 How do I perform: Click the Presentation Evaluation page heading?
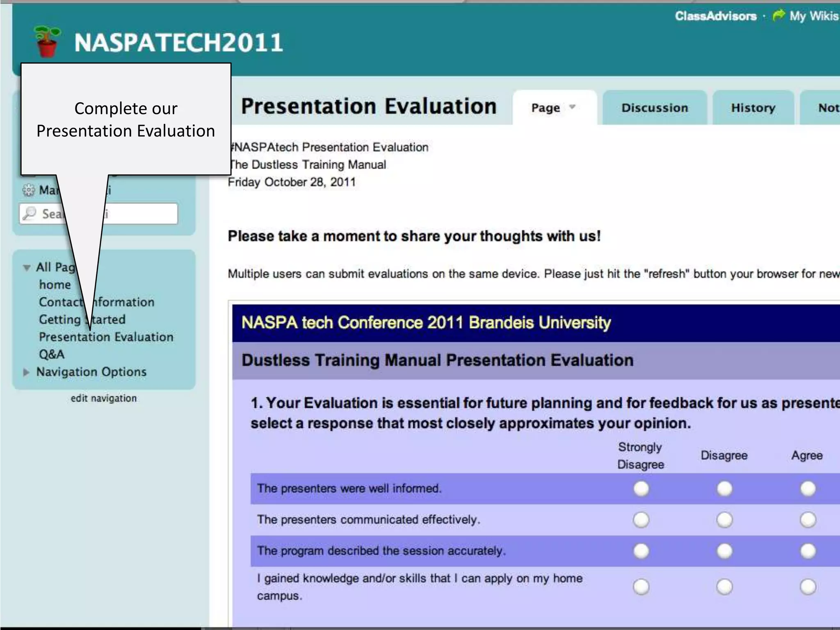click(x=369, y=106)
